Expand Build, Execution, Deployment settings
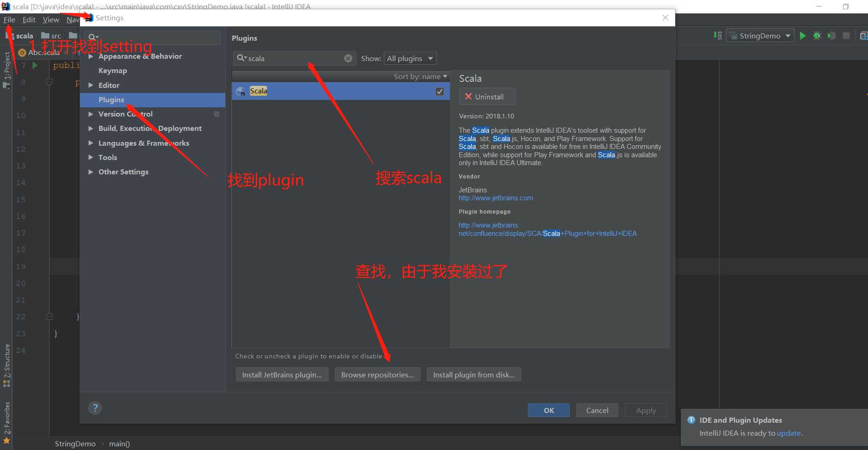This screenshot has height=450, width=868. click(91, 129)
